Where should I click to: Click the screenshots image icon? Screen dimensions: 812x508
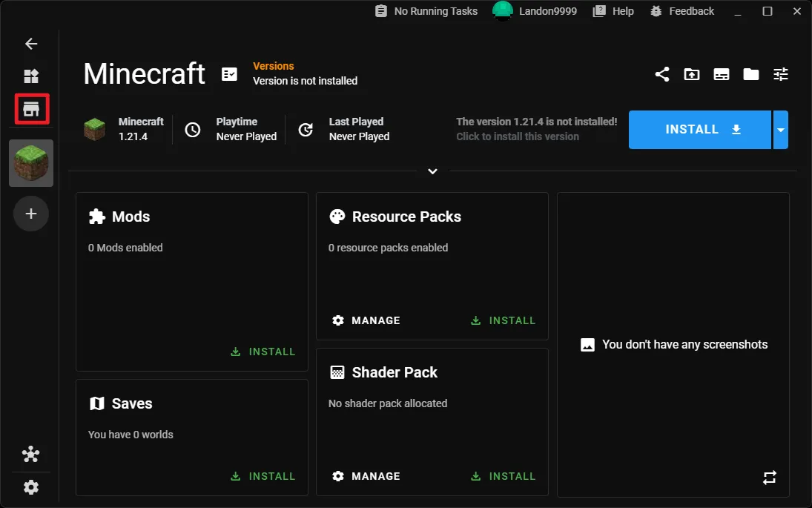tap(588, 345)
